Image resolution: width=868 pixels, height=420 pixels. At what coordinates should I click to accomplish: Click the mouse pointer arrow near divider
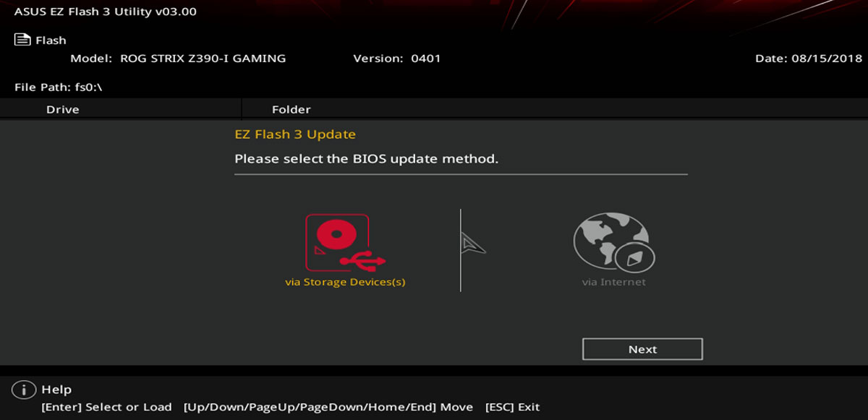click(x=473, y=244)
